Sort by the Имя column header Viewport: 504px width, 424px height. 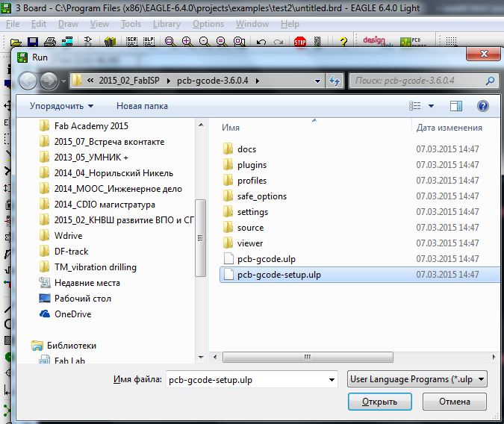(231, 128)
